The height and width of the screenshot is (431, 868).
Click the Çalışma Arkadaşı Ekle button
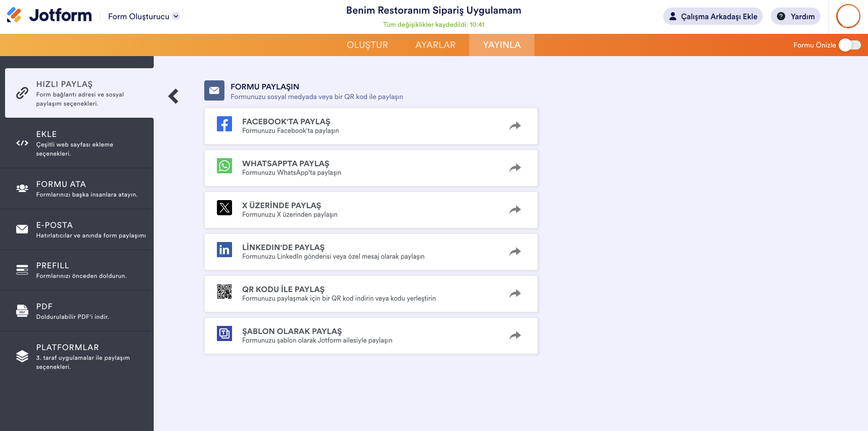pyautogui.click(x=713, y=16)
